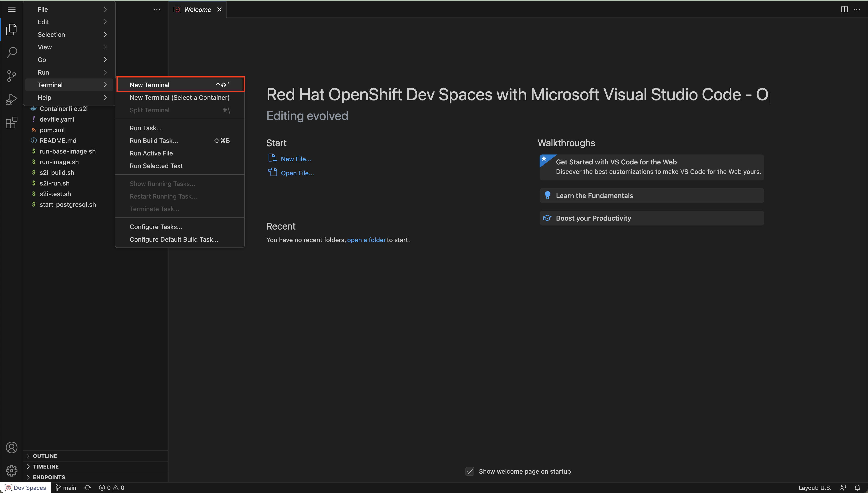Open the Search view icon
Image resolution: width=868 pixels, height=493 pixels.
12,53
